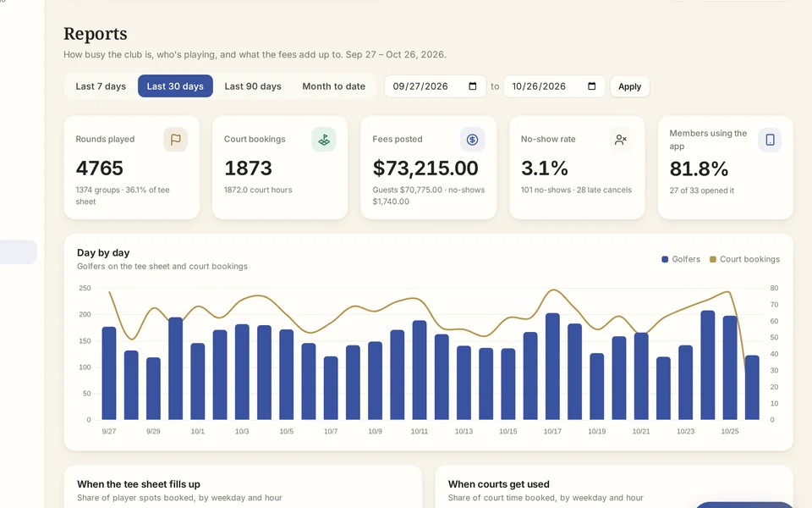Switch to Last 90 days range
Viewport: 812px width, 508px height.
[x=253, y=86]
